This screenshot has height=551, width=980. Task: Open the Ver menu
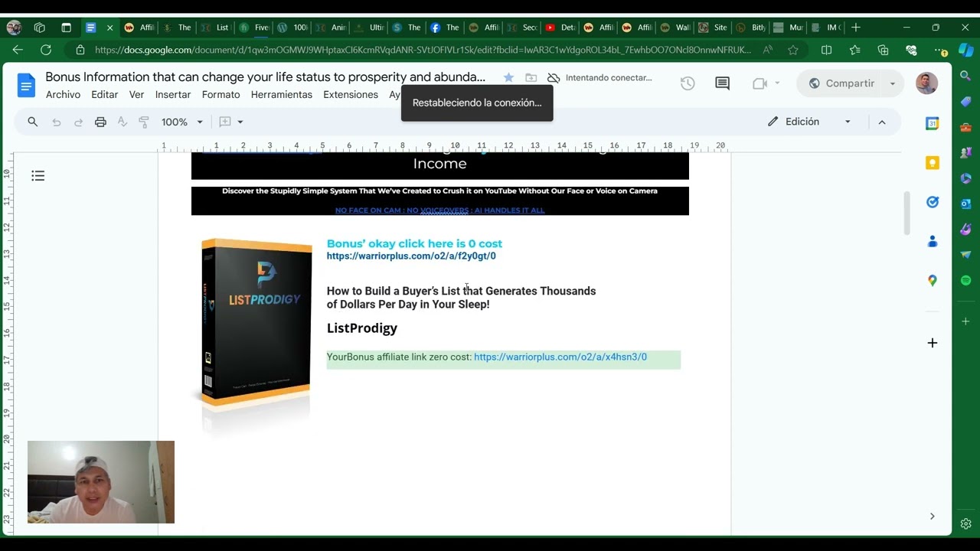coord(136,94)
